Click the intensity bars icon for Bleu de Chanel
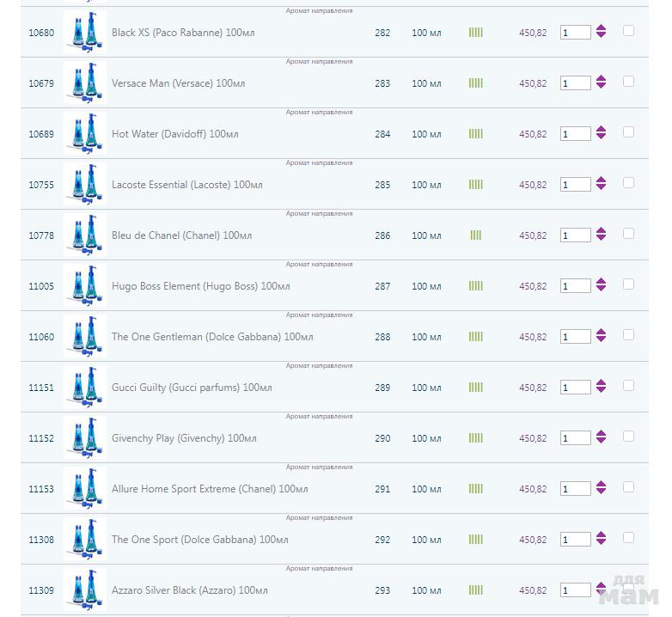Image resolution: width=672 pixels, height=617 pixels. pyautogui.click(x=475, y=235)
